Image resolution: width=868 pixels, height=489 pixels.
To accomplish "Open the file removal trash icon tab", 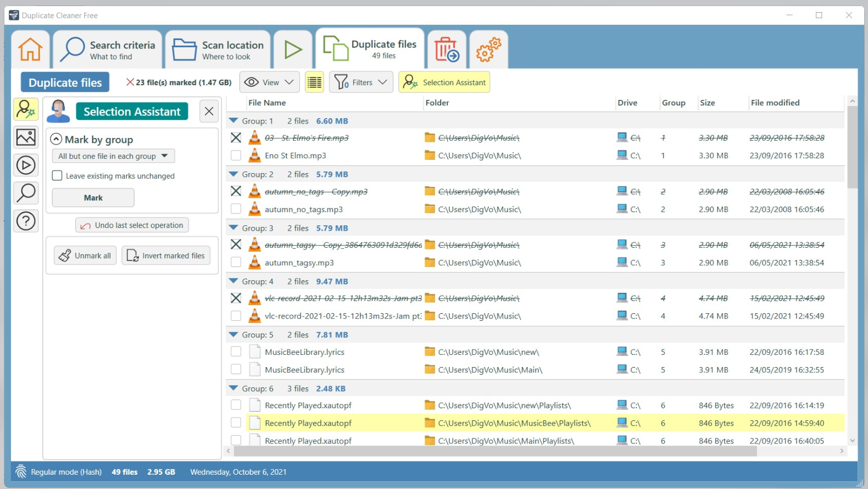I will (447, 49).
